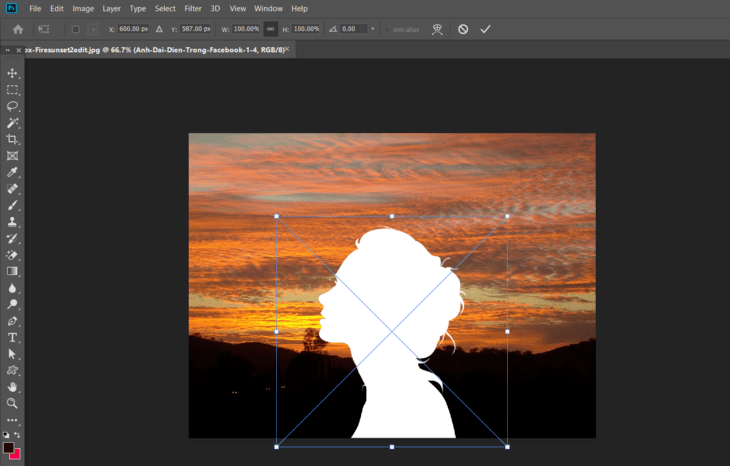
Task: Click the W width percentage field
Action: coord(246,29)
